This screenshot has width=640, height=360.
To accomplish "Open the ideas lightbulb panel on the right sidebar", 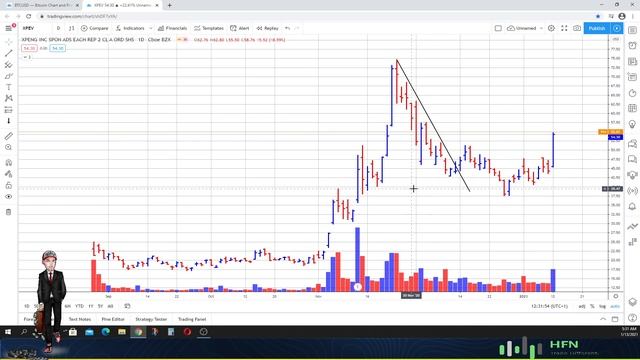I will pos(632,124).
